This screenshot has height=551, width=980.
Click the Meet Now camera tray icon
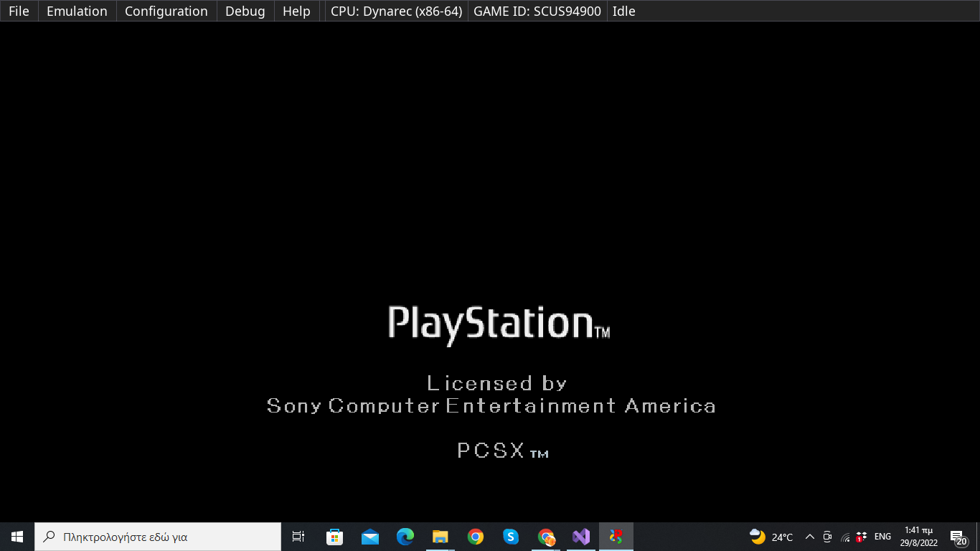(x=827, y=537)
